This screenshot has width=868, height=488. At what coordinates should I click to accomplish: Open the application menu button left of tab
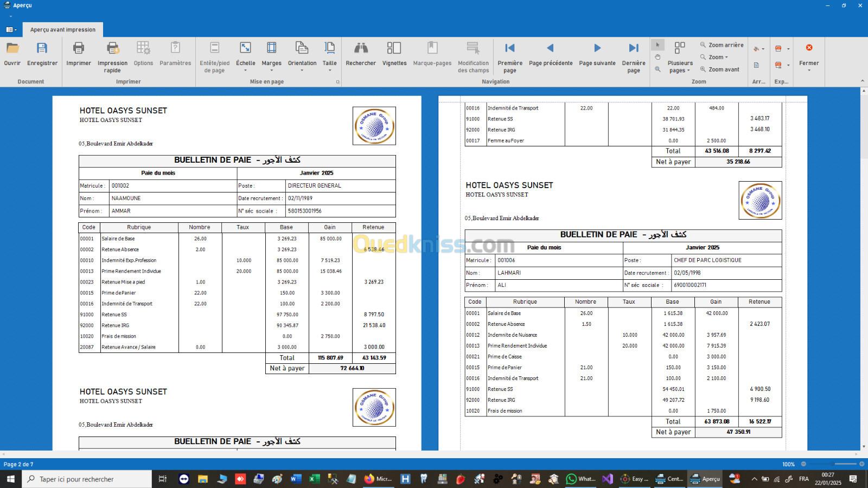(x=11, y=30)
